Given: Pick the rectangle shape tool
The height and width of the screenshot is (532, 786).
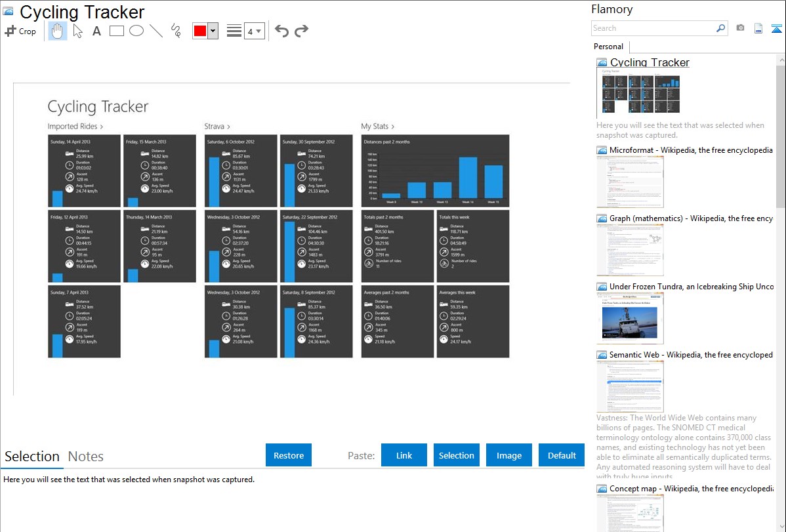Looking at the screenshot, I should click(117, 31).
